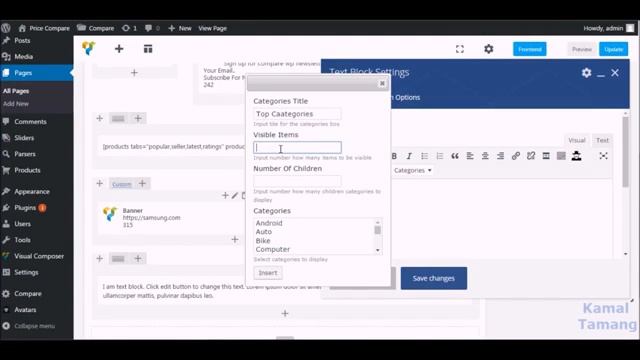640x360 pixels.
Task: Open page settings gear in composer toolbar
Action: 489,49
